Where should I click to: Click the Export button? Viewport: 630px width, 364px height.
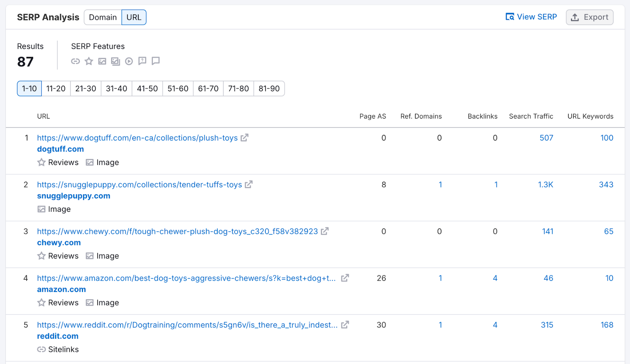[x=589, y=17]
